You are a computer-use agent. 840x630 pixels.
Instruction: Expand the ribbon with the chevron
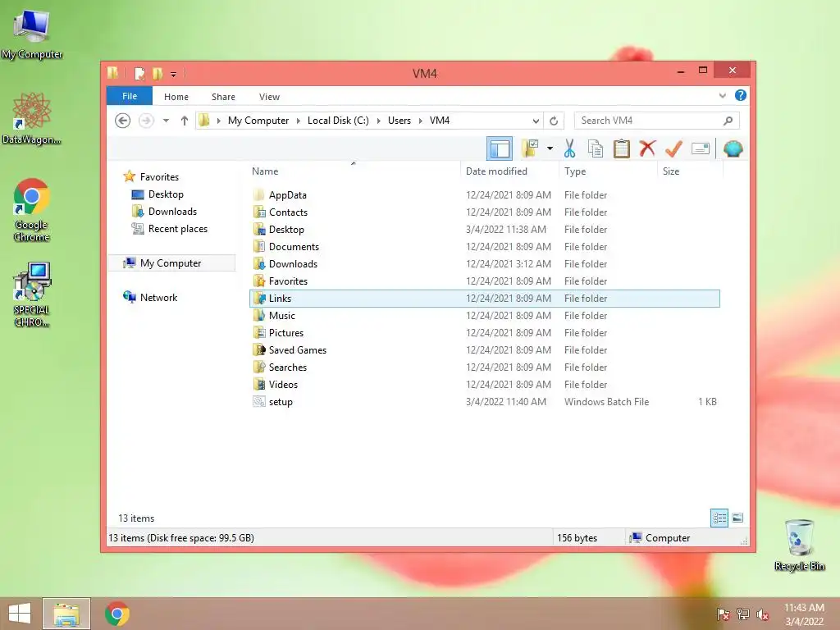pyautogui.click(x=723, y=96)
